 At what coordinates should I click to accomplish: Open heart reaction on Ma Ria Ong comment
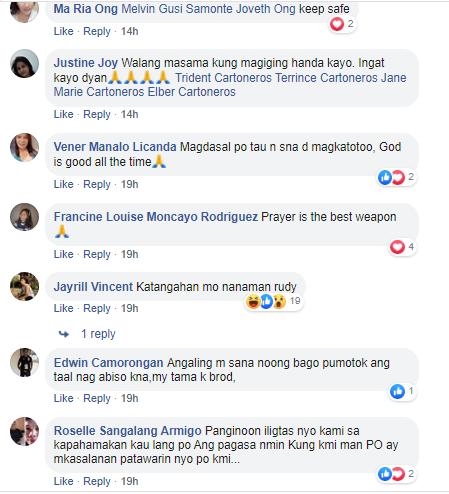(342, 24)
